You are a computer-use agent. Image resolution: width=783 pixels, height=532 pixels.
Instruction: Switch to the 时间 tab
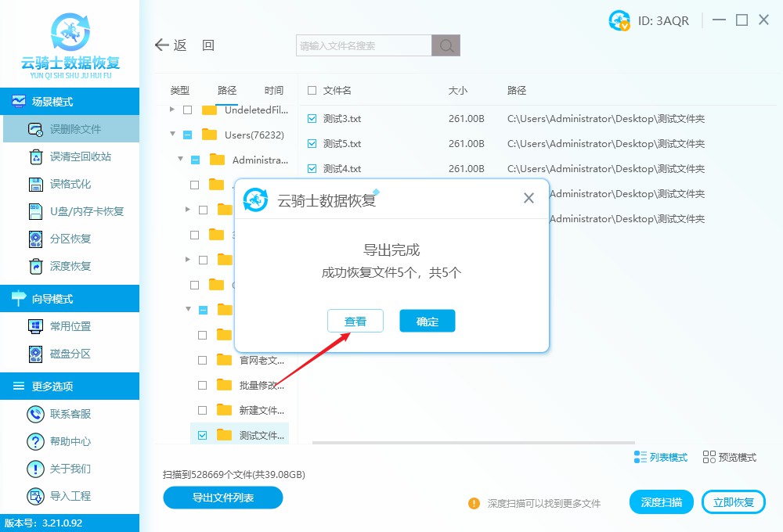coord(274,91)
